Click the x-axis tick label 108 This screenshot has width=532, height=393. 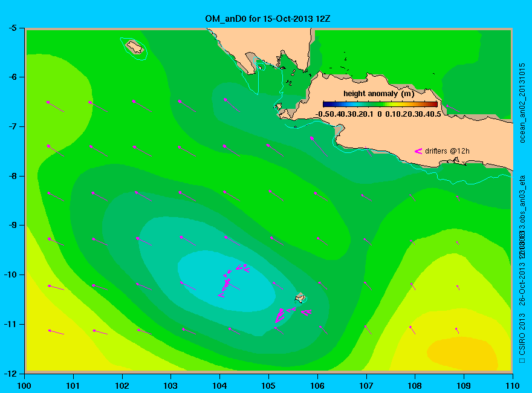415,386
